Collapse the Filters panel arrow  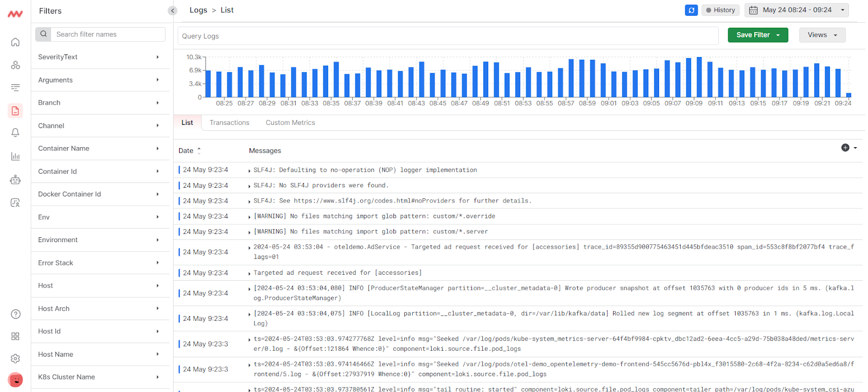(173, 11)
